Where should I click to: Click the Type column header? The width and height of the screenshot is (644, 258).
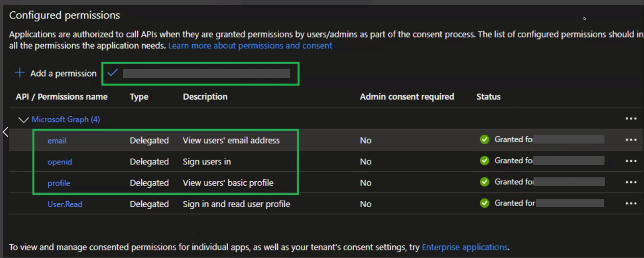tap(139, 97)
